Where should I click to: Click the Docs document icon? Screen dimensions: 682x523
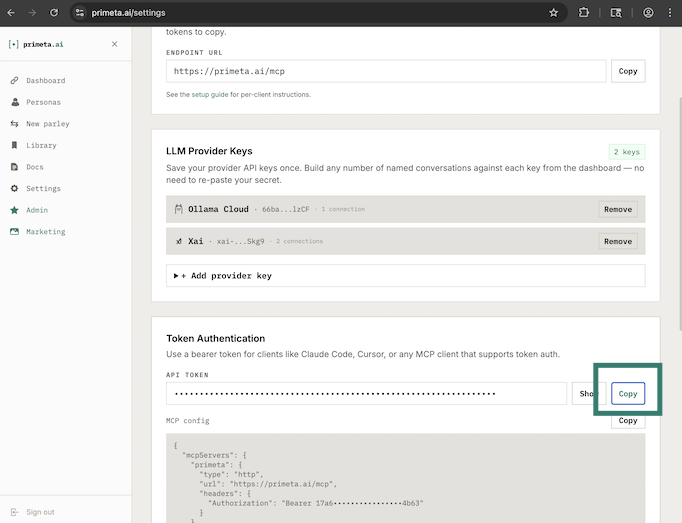point(14,167)
